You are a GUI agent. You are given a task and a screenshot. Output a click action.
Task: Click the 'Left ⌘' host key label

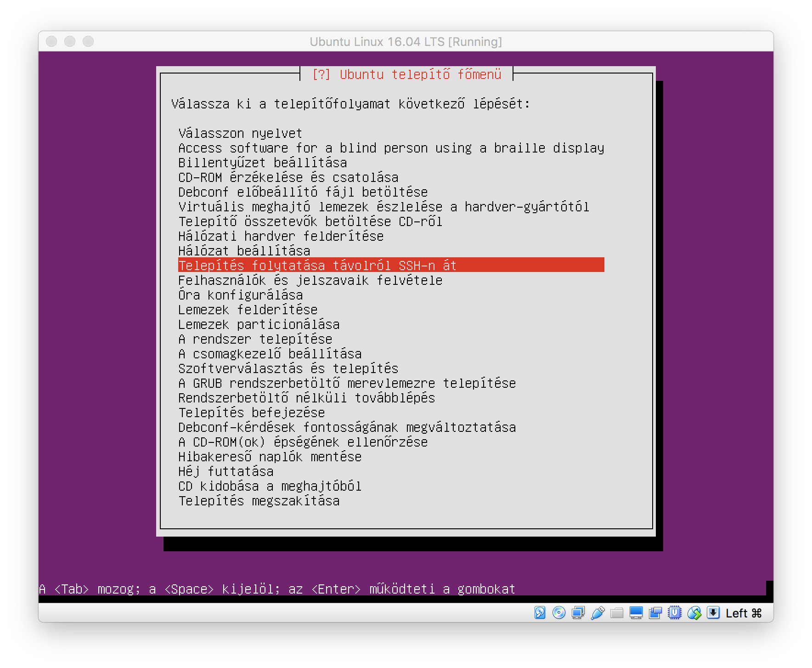(x=744, y=613)
